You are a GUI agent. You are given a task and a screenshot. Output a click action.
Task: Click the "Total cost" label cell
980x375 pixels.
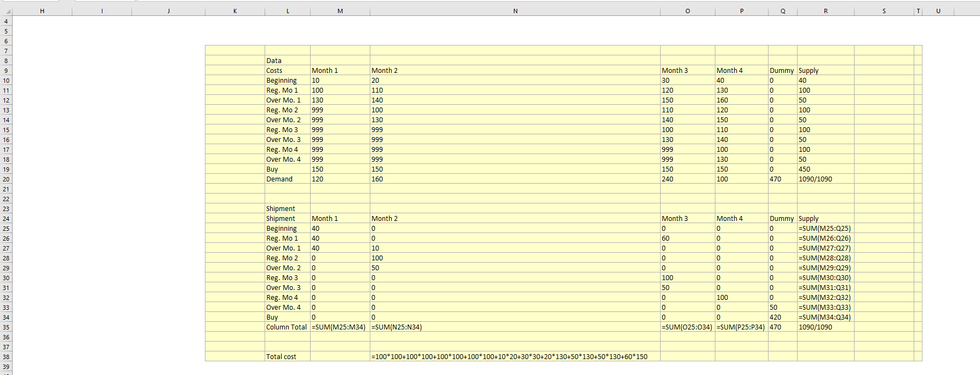click(x=287, y=357)
